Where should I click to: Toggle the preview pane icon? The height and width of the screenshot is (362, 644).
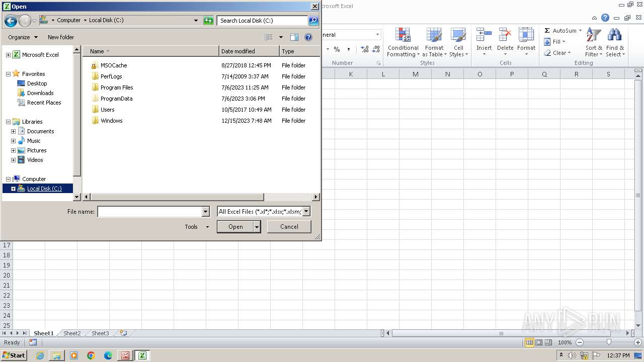click(x=294, y=37)
